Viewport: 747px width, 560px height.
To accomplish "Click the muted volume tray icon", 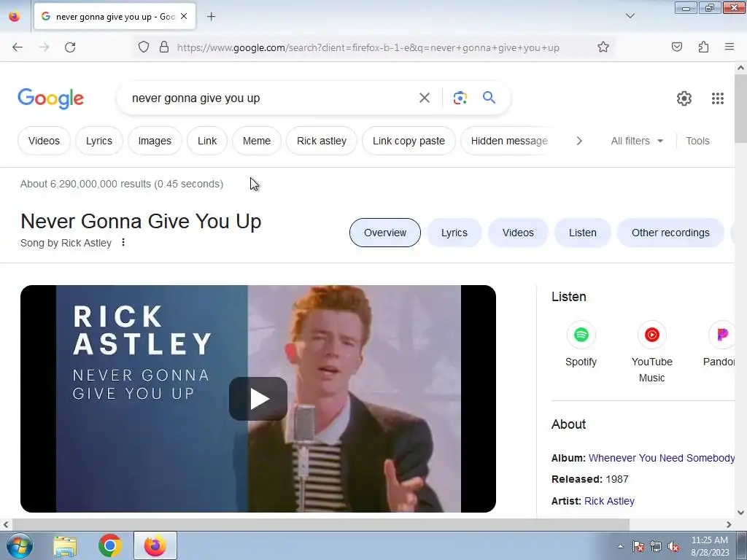I will pyautogui.click(x=673, y=546).
